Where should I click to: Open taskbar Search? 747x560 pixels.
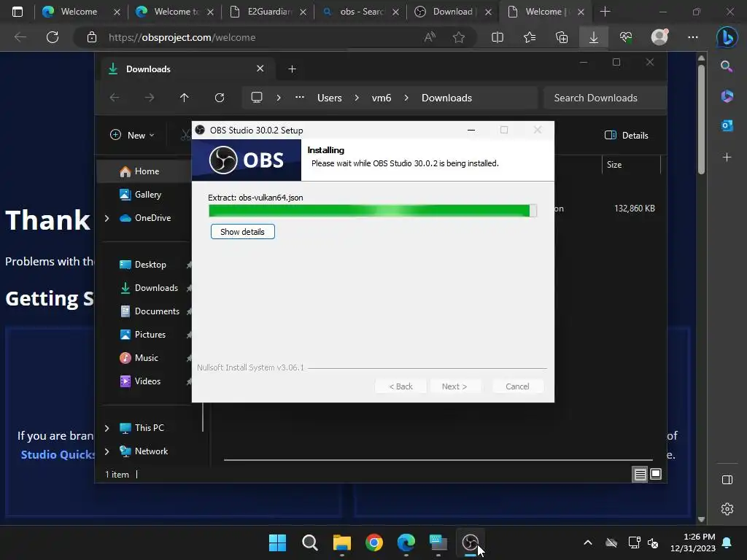pyautogui.click(x=309, y=542)
